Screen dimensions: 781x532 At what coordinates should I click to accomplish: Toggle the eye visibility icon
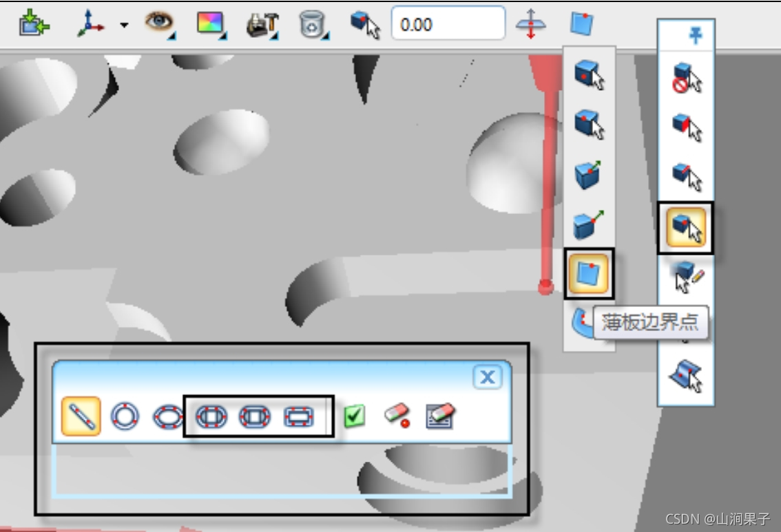point(159,23)
